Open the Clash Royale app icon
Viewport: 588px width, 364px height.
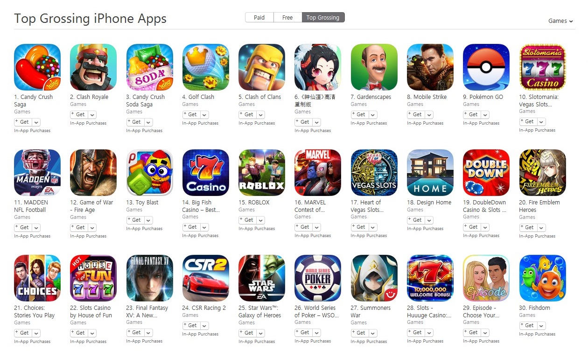(x=93, y=67)
